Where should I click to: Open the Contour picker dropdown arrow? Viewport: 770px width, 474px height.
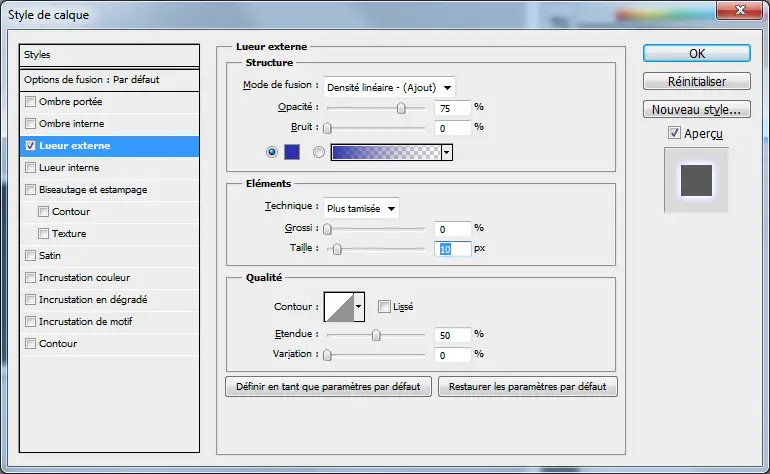(358, 307)
